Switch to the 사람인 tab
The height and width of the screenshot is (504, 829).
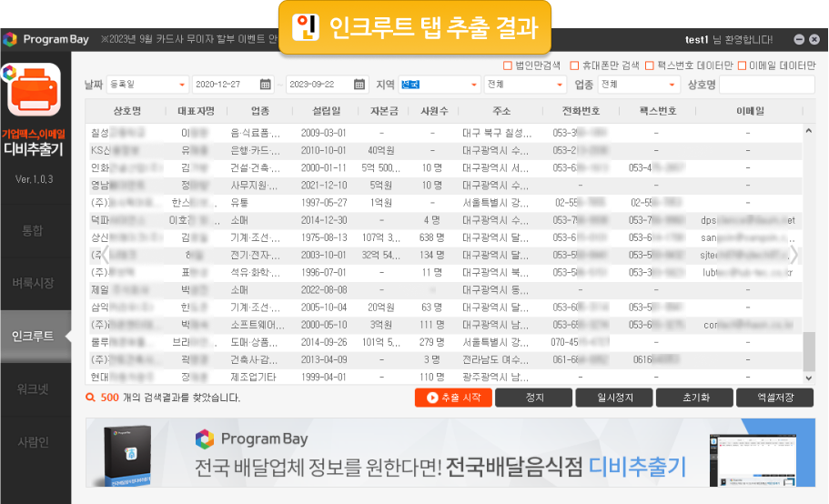point(33,441)
